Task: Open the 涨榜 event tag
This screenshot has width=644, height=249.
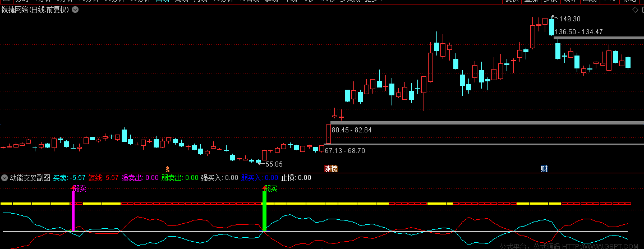Action: point(331,168)
